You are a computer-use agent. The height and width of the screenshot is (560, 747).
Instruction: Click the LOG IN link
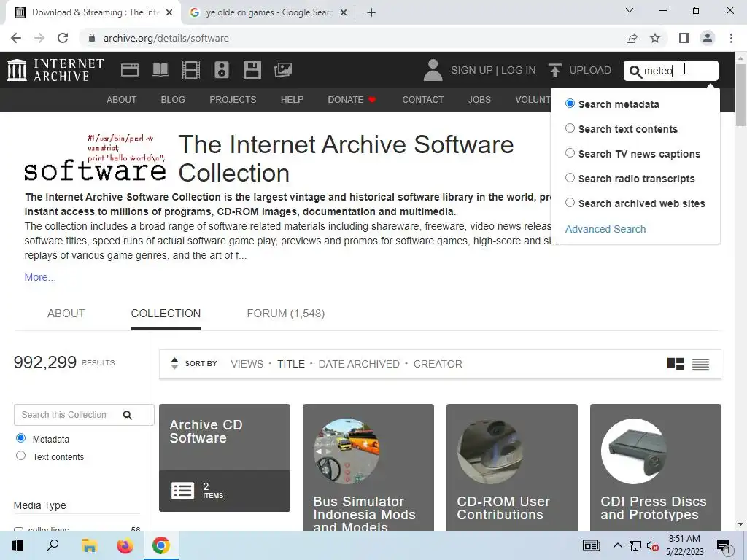(519, 71)
